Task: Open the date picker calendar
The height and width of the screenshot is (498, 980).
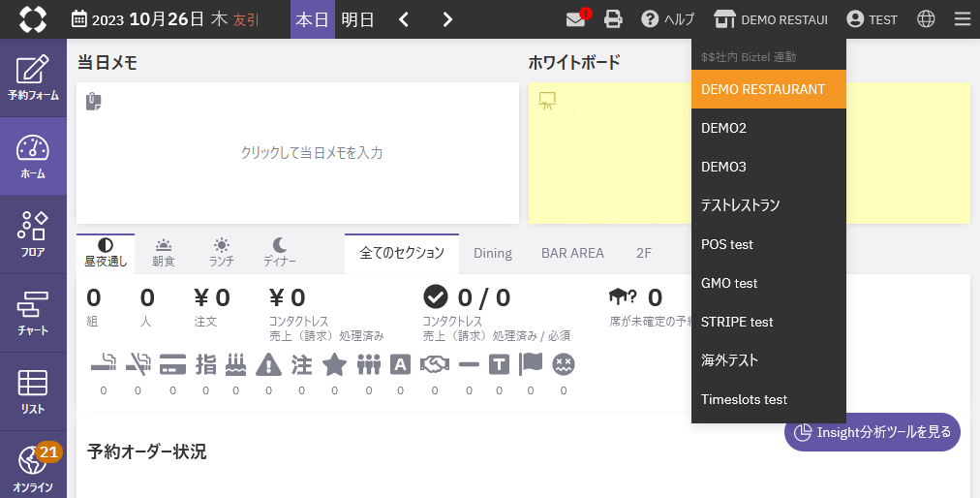Action: 79,19
